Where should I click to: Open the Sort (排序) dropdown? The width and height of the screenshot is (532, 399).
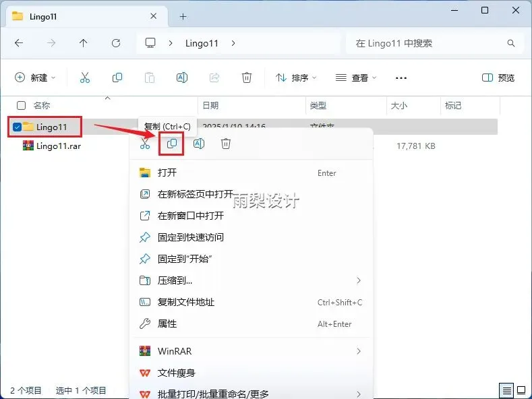tap(296, 78)
